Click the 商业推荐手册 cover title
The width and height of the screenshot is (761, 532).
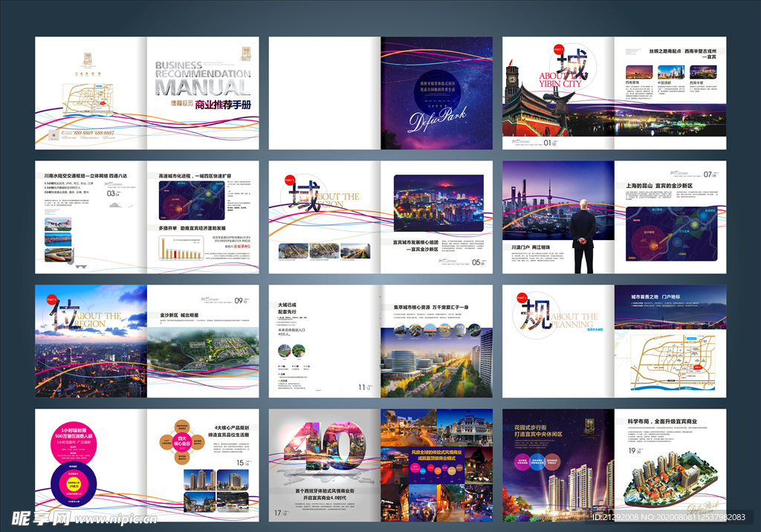coord(223,104)
